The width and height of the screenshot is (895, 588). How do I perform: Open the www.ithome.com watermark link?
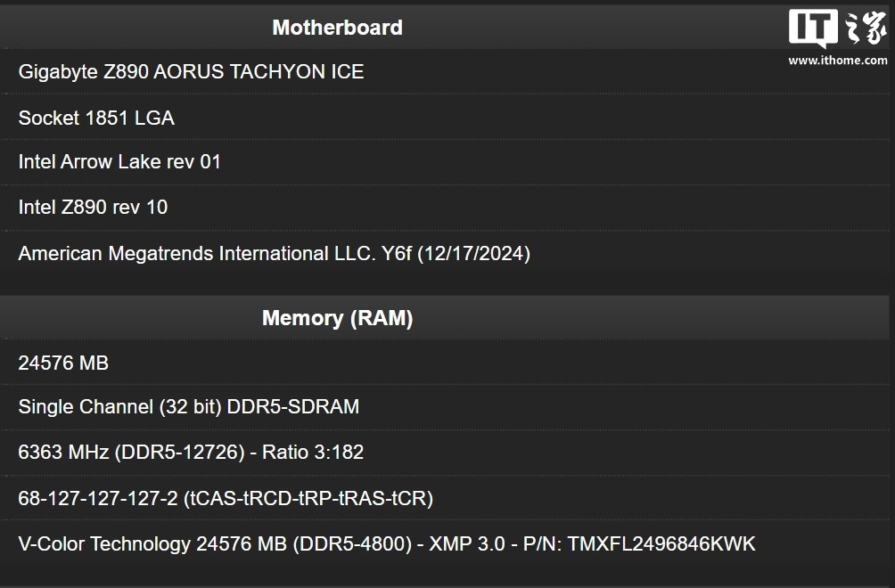(837, 61)
